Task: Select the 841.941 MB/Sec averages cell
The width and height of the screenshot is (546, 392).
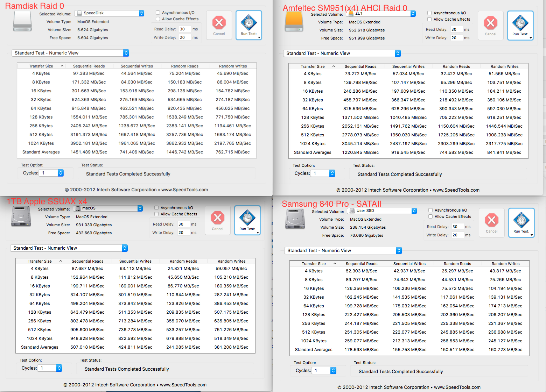Action: pos(504,152)
